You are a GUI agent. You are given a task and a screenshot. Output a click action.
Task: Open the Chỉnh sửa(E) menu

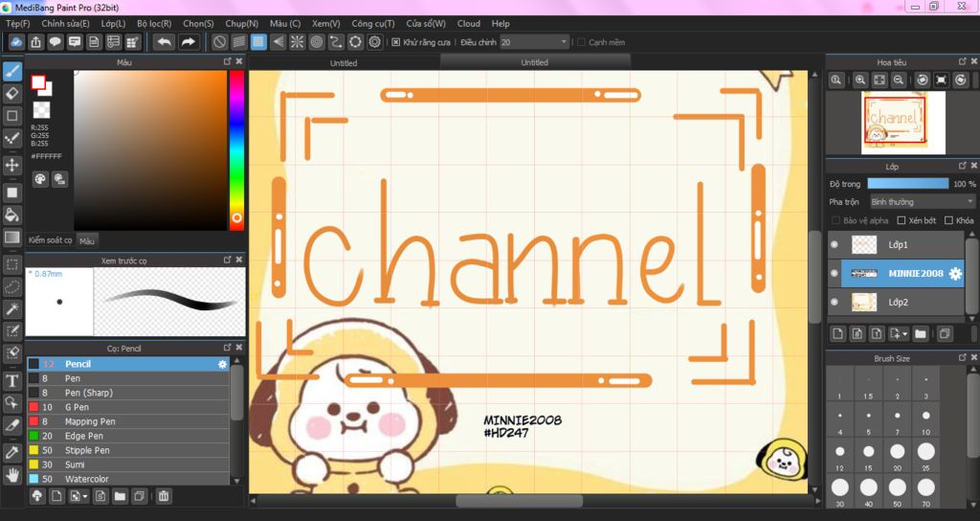coord(65,23)
